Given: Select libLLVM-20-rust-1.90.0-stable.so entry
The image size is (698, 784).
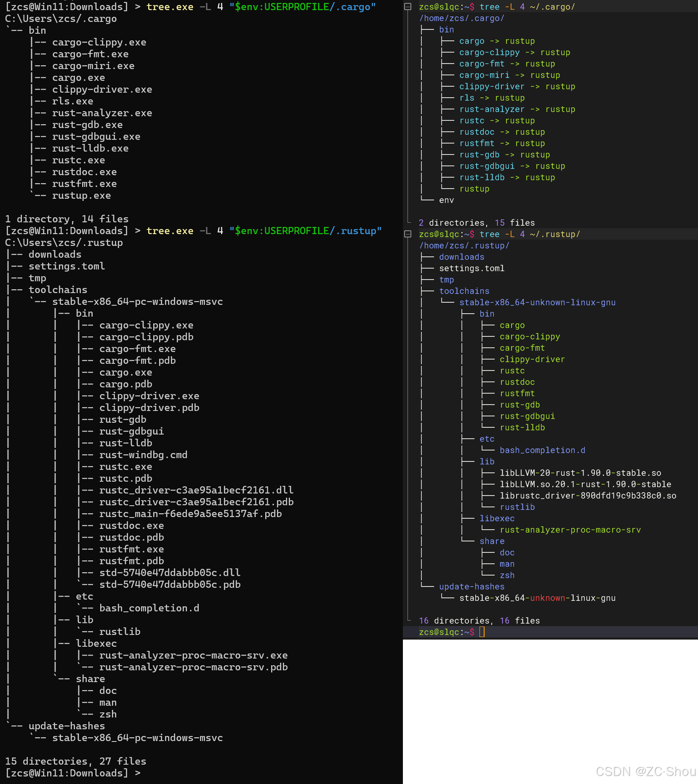Looking at the screenshot, I should click(580, 473).
